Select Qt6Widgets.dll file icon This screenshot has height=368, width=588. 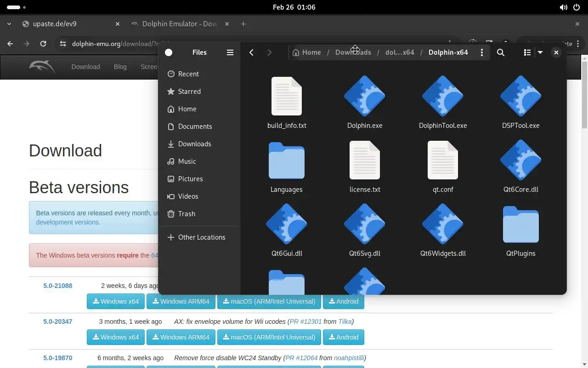[x=443, y=224]
